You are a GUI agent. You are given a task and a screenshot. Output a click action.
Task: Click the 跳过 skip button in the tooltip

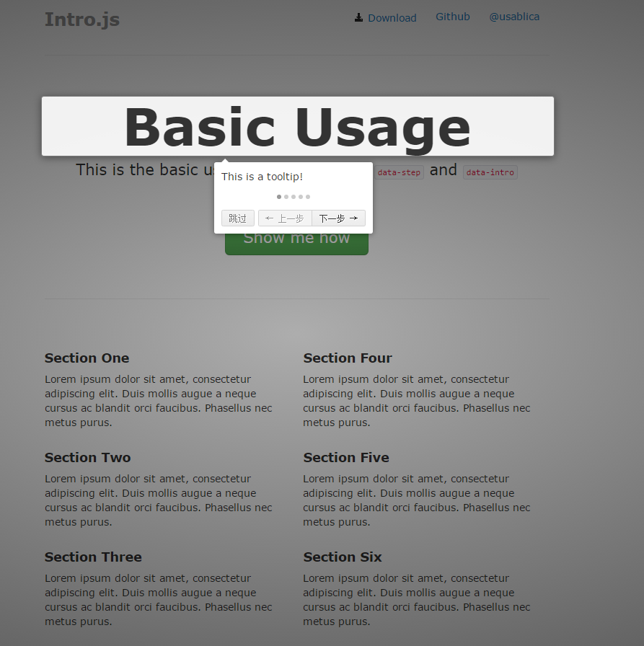point(238,218)
